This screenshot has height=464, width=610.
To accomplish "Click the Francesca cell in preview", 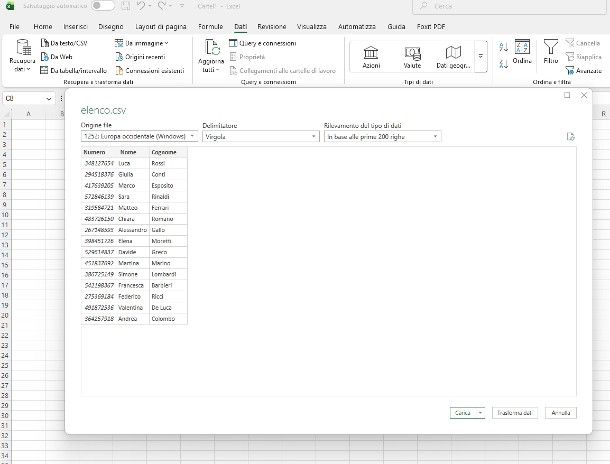I will pos(133,285).
